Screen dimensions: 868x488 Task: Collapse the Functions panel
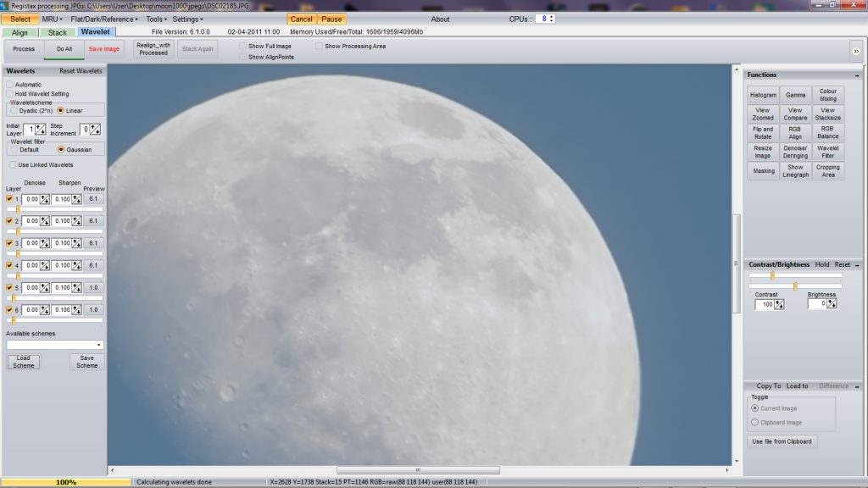[x=857, y=75]
